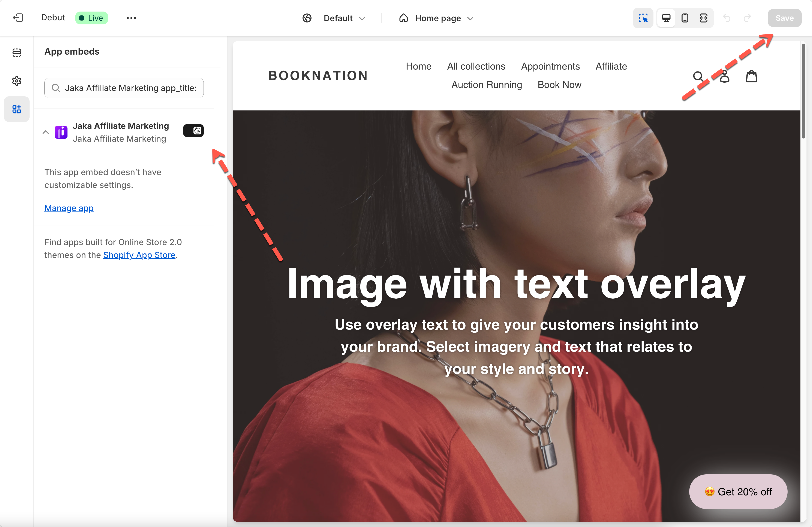Open Theme settings gear icon
This screenshot has height=527, width=812.
(17, 81)
